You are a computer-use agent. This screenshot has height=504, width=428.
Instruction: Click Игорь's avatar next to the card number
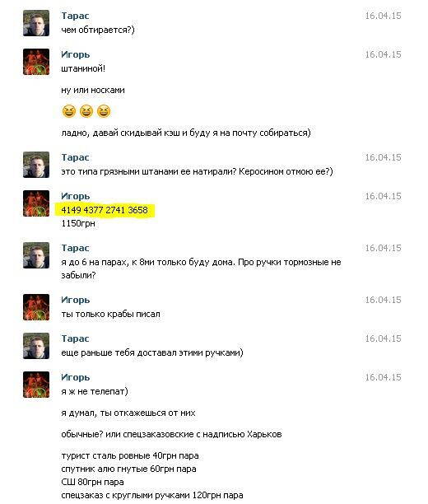[36, 203]
